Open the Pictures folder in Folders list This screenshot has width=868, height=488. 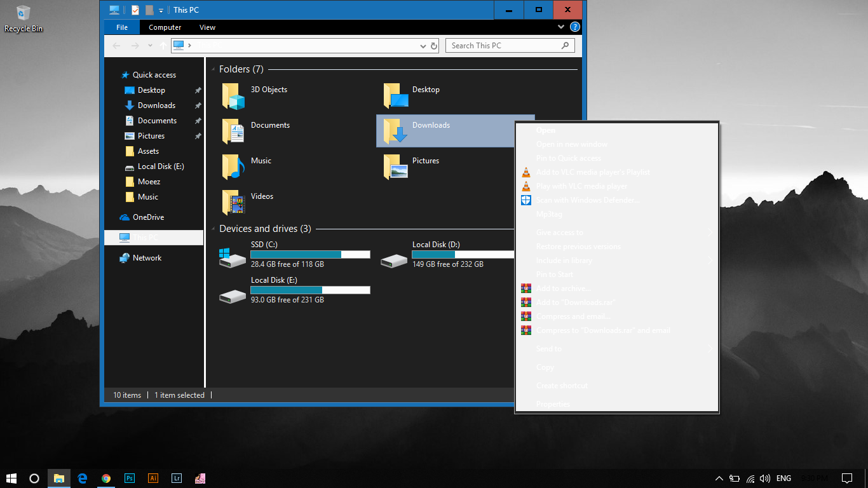(x=411, y=167)
